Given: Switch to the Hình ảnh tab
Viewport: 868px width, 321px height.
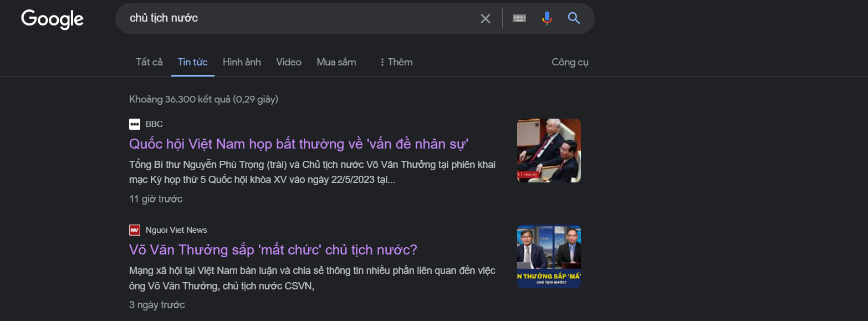Looking at the screenshot, I should pos(242,62).
